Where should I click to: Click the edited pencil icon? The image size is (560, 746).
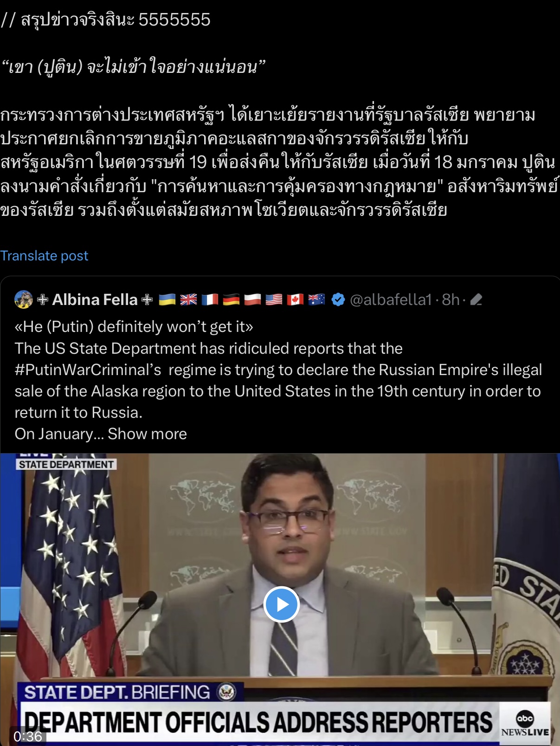pyautogui.click(x=476, y=300)
